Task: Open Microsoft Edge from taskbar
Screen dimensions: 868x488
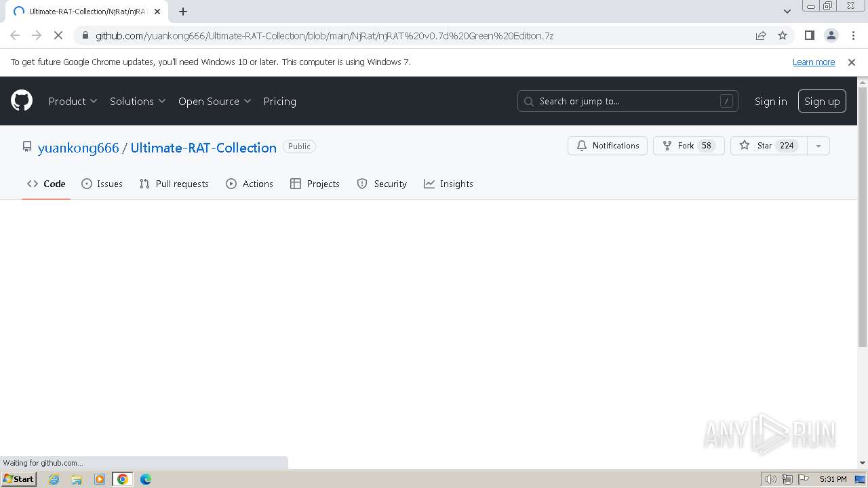Action: click(x=146, y=479)
